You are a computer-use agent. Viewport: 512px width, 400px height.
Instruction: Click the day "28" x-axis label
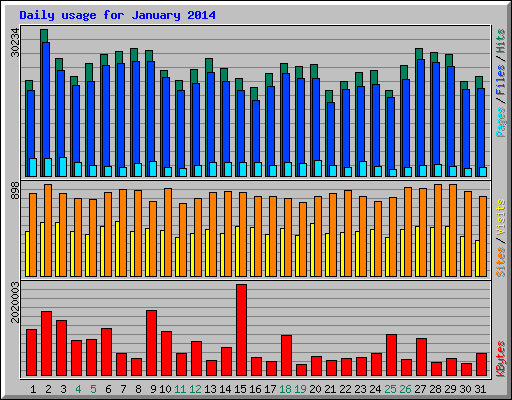(435, 389)
